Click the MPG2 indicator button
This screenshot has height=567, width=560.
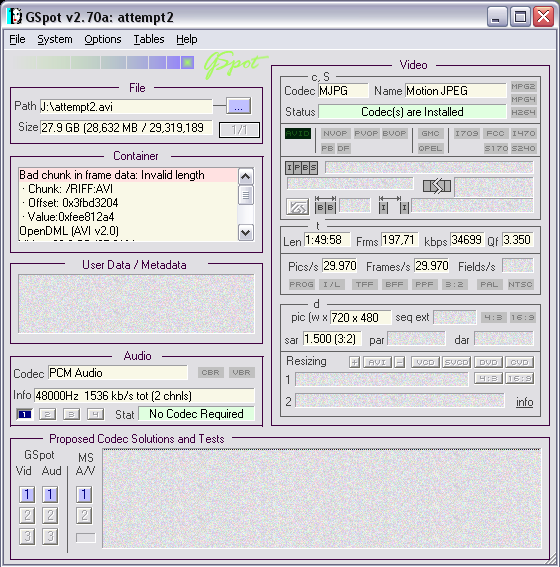(x=523, y=86)
